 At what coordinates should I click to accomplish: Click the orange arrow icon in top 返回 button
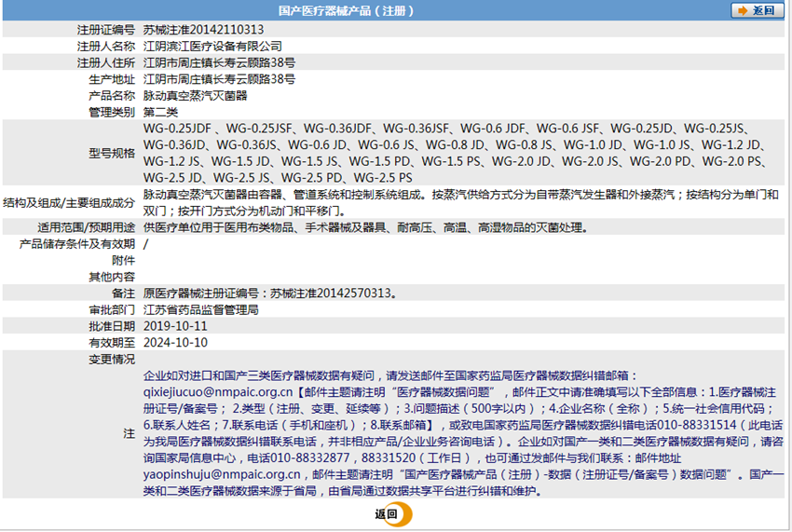[742, 10]
